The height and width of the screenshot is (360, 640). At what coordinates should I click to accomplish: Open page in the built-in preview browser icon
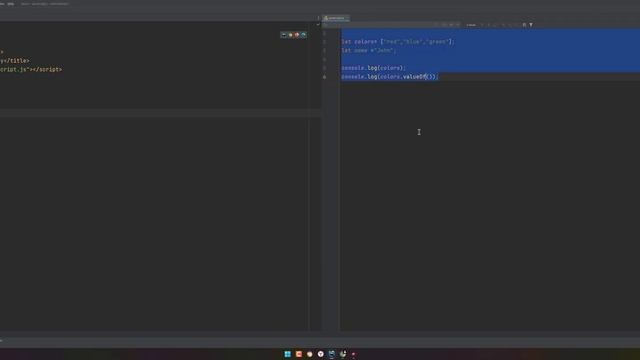[284, 35]
